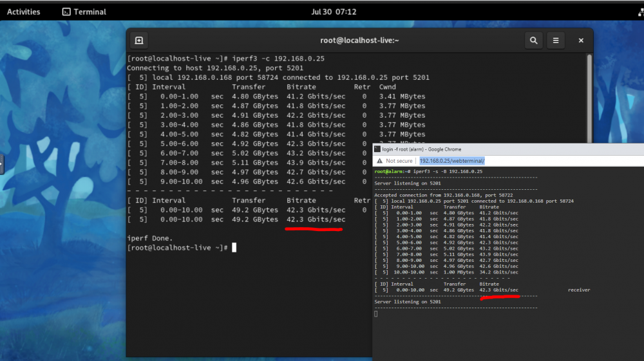Click the 'iperf Done.' line
644x361 pixels.
[x=150, y=238]
